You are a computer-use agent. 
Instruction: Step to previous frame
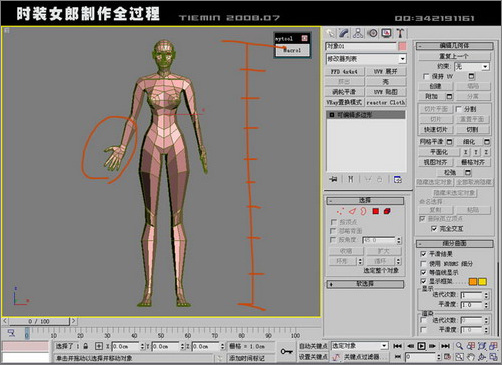[410, 346]
